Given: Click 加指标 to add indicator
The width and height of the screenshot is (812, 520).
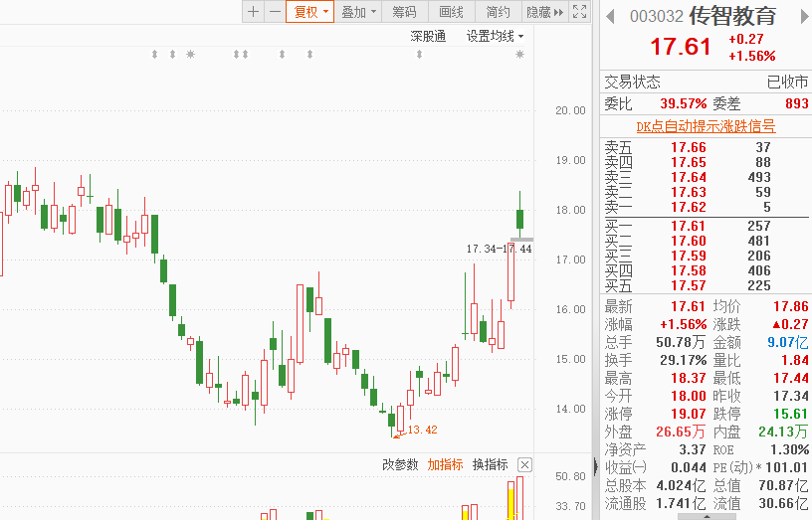Looking at the screenshot, I should pyautogui.click(x=446, y=464).
